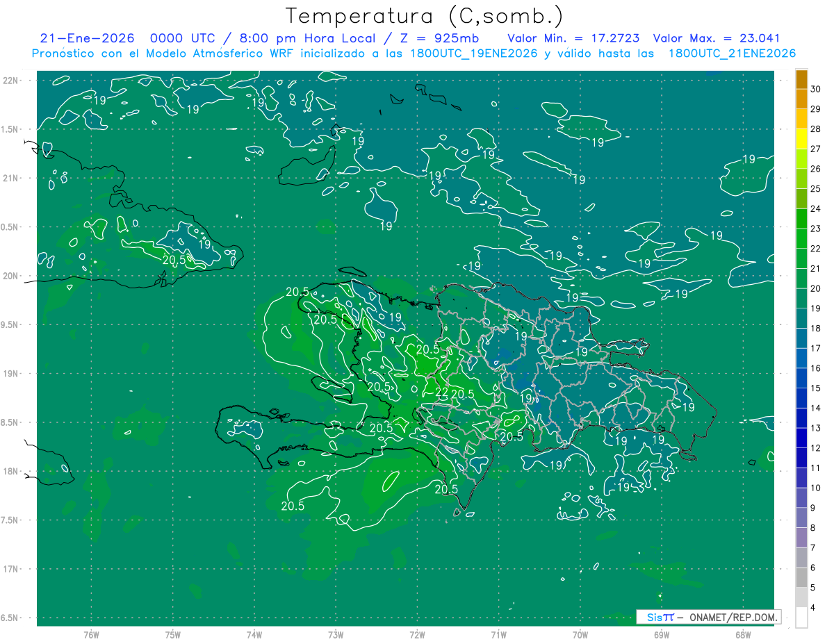
Task: Click the '22N' latitude label
Action: click(12, 81)
